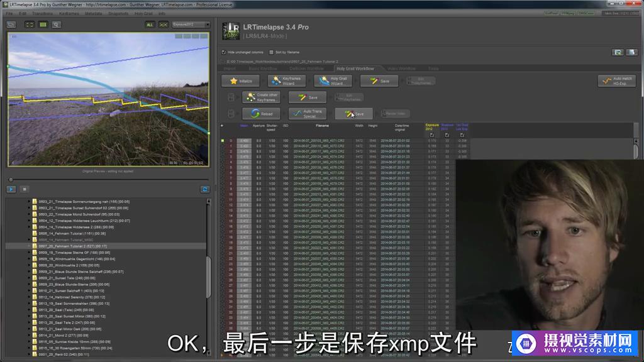The height and width of the screenshot is (362, 644).
Task: Toggle the Shadows 2012 column checkbox
Action: [447, 135]
